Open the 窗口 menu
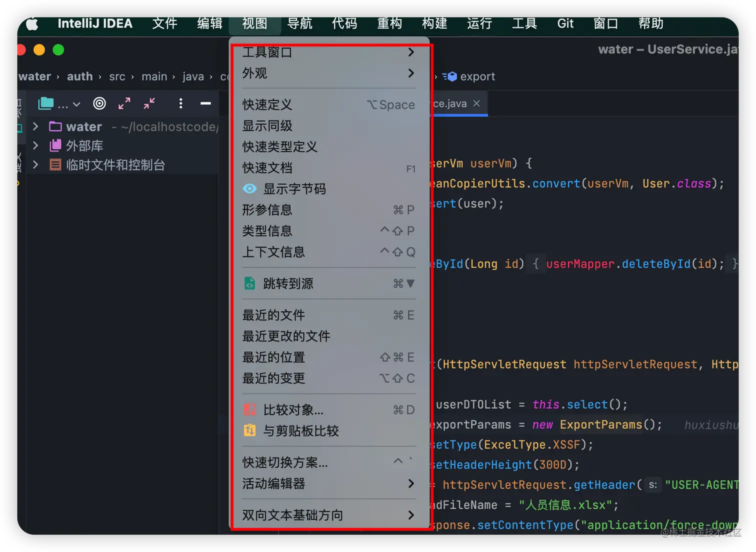 point(606,24)
